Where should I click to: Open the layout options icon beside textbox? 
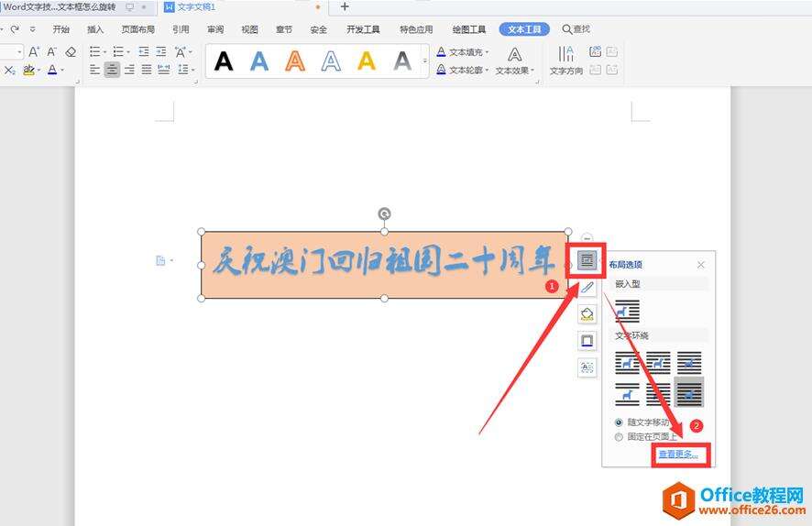[587, 260]
